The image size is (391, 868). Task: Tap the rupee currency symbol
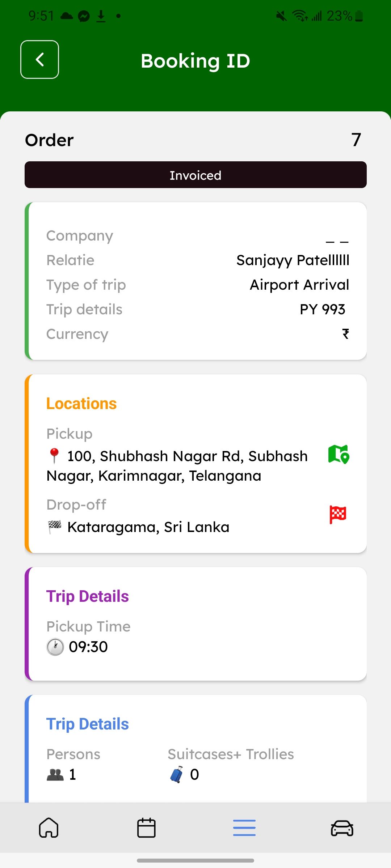[x=346, y=334]
